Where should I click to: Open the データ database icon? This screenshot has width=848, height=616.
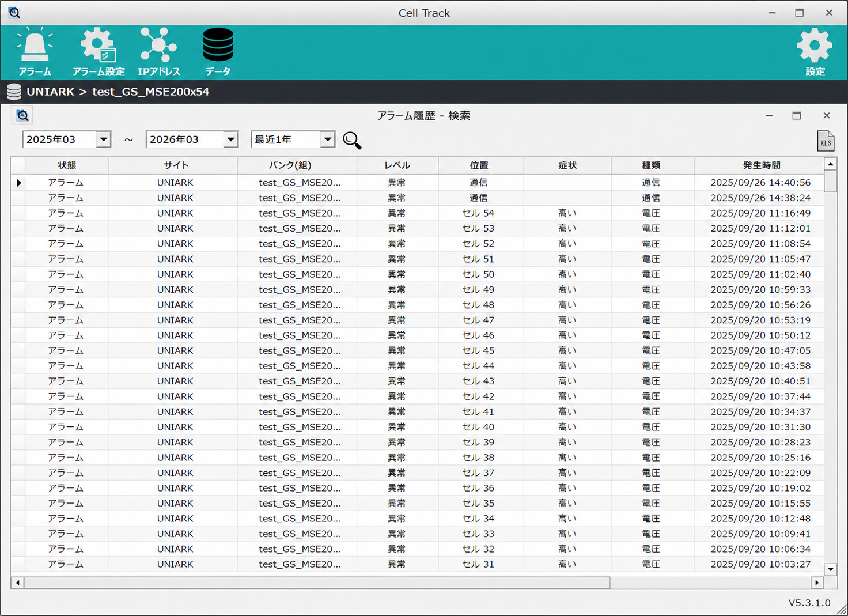218,51
